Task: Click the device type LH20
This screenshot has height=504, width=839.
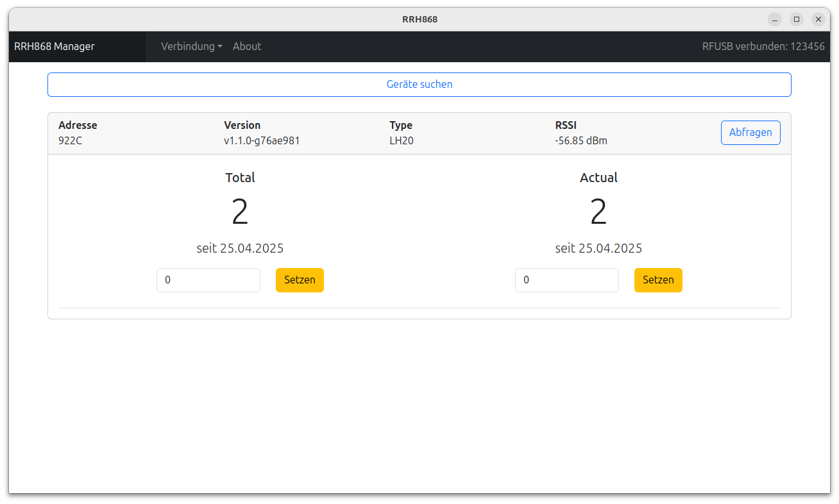Action: click(402, 140)
